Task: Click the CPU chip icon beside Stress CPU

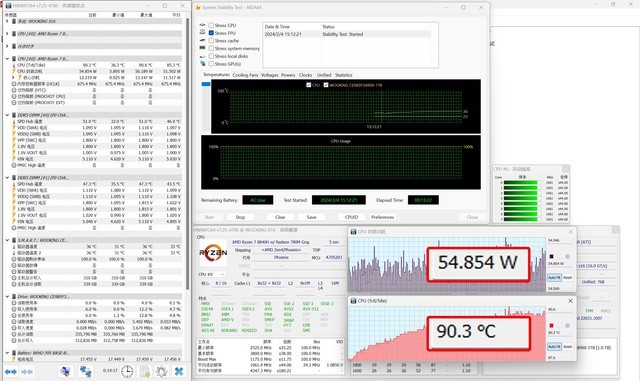Action: click(x=202, y=25)
